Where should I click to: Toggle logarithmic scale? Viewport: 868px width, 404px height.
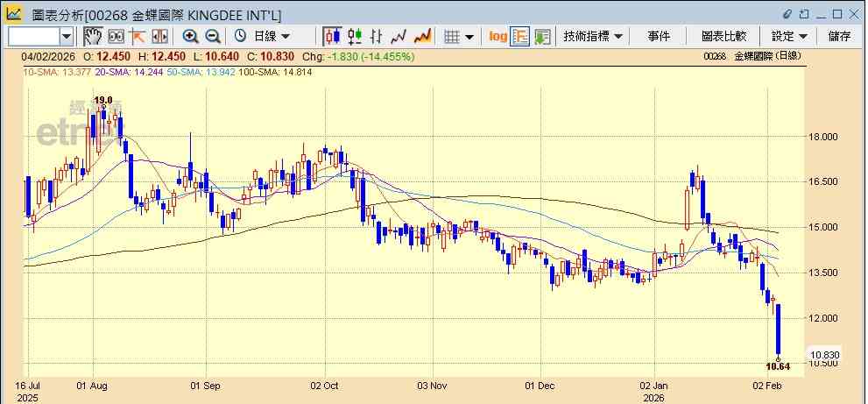(x=498, y=37)
